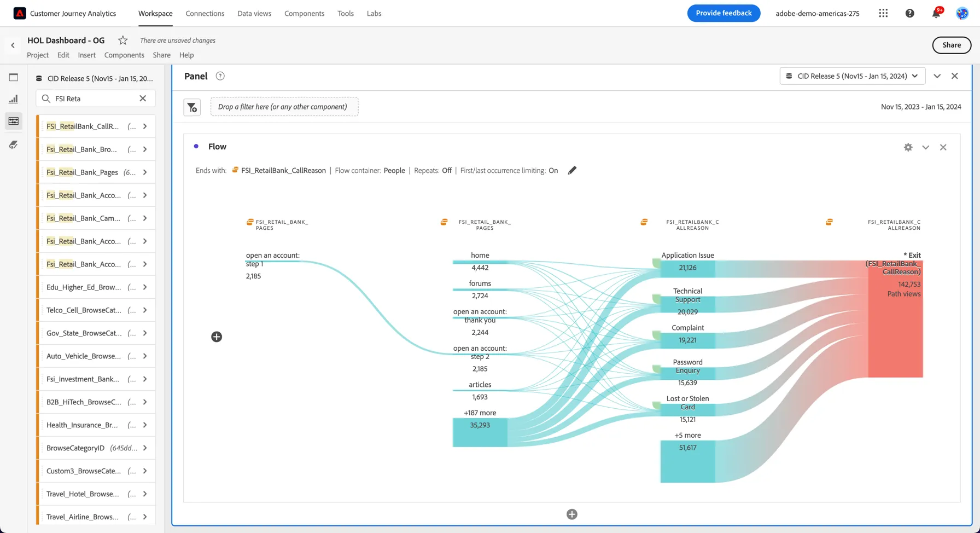Collapse the Panel with chevron
This screenshot has width=980, height=533.
tap(937, 76)
